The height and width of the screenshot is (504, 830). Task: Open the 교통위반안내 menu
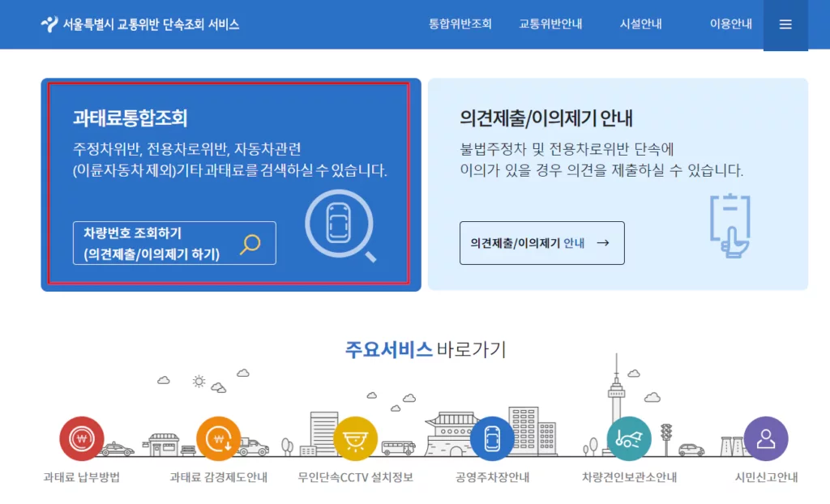[550, 23]
